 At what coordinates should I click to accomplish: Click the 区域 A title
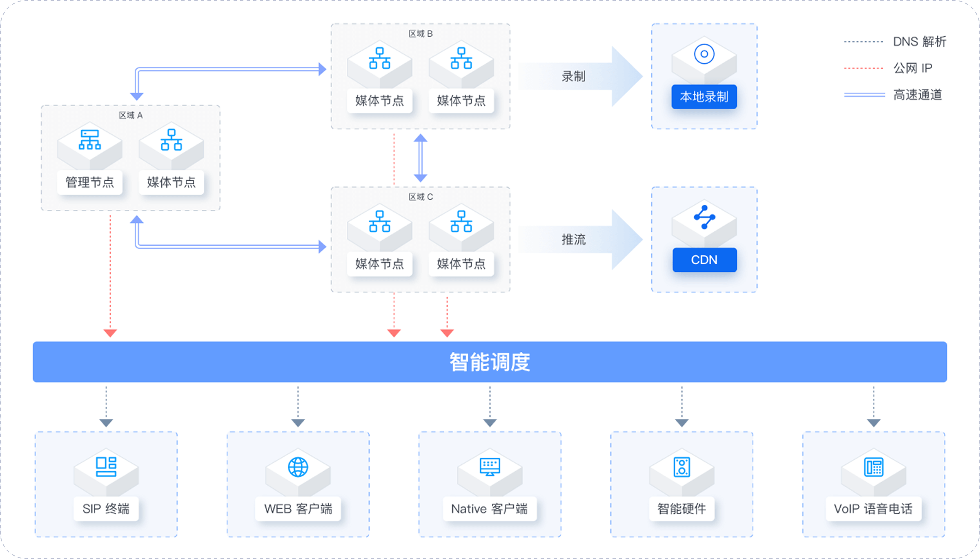pos(131,115)
